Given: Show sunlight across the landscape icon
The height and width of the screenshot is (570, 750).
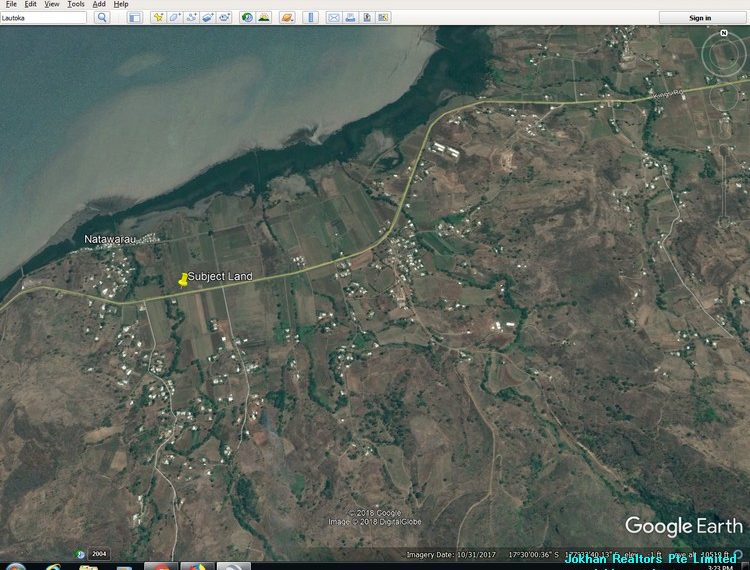Looking at the screenshot, I should (x=264, y=18).
